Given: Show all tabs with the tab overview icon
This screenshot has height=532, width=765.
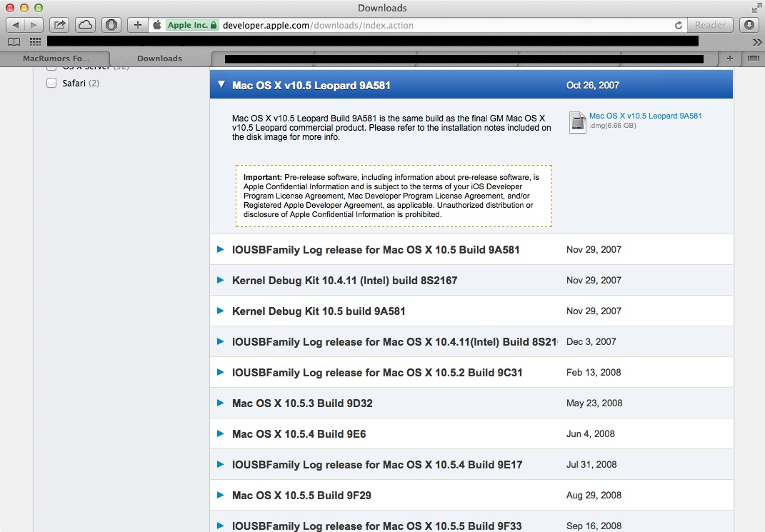Looking at the screenshot, I should [754, 59].
